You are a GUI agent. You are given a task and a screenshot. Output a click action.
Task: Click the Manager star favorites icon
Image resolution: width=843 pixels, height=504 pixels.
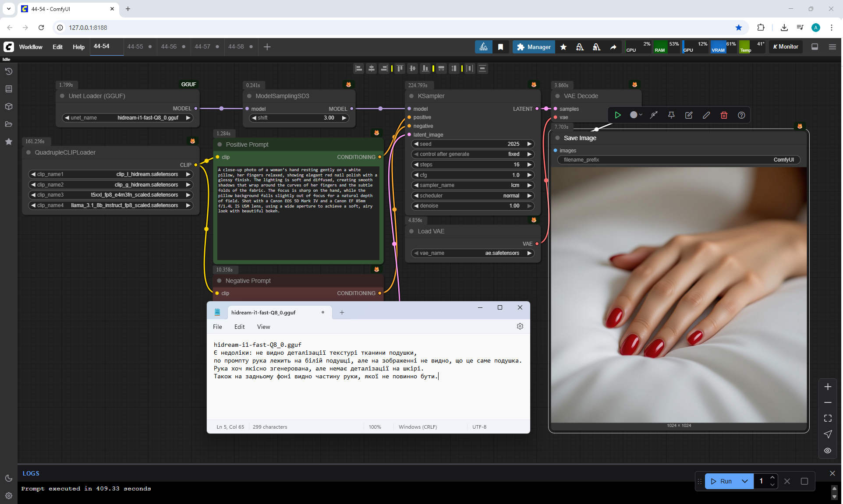(x=563, y=47)
